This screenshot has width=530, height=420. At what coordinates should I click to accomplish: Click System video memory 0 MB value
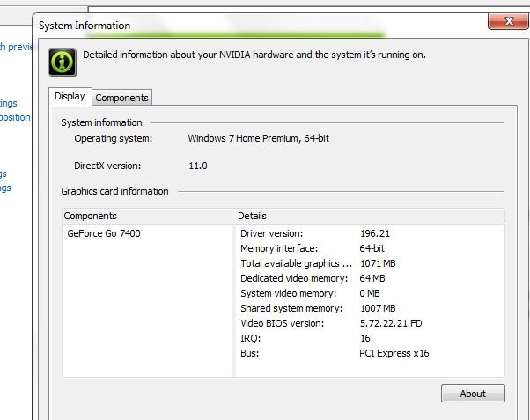coord(370,293)
